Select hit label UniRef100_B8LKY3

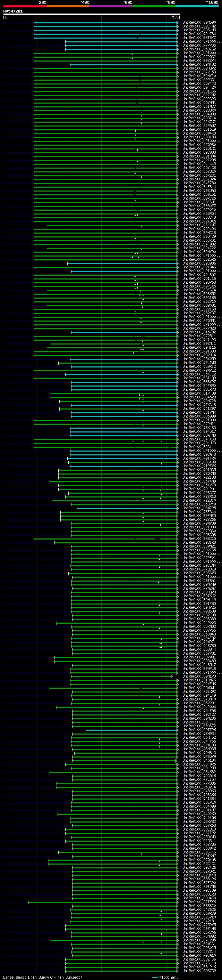pos(199,390)
